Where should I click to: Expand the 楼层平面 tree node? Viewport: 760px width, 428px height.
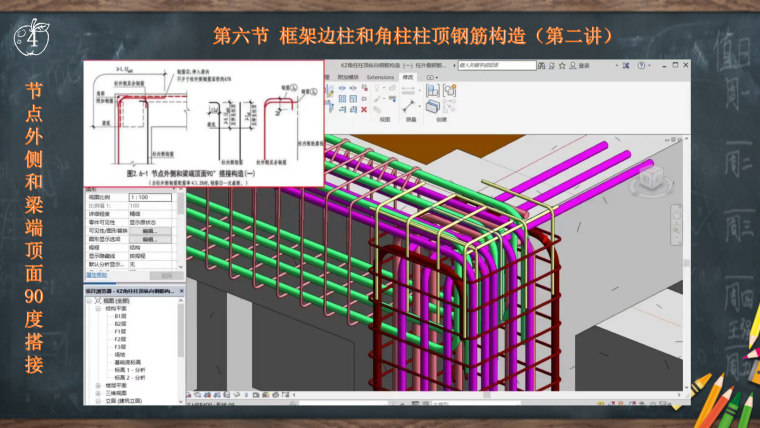(95, 383)
